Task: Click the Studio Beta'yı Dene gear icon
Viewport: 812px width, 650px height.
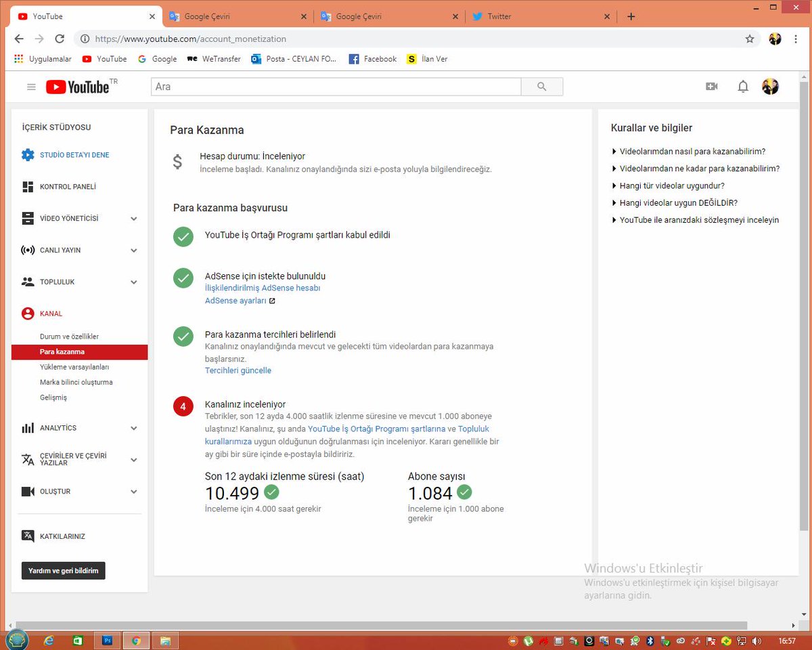Action: point(28,155)
